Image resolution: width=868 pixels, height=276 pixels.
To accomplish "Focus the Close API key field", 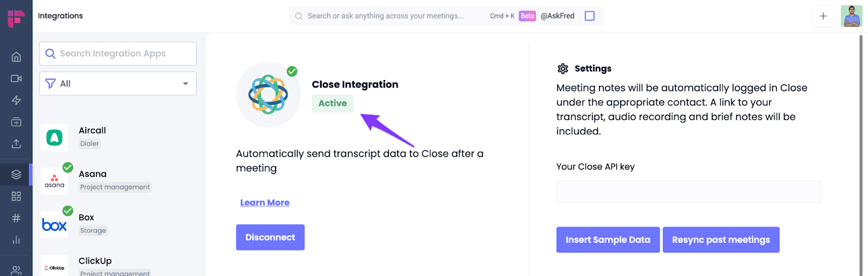I will point(689,192).
